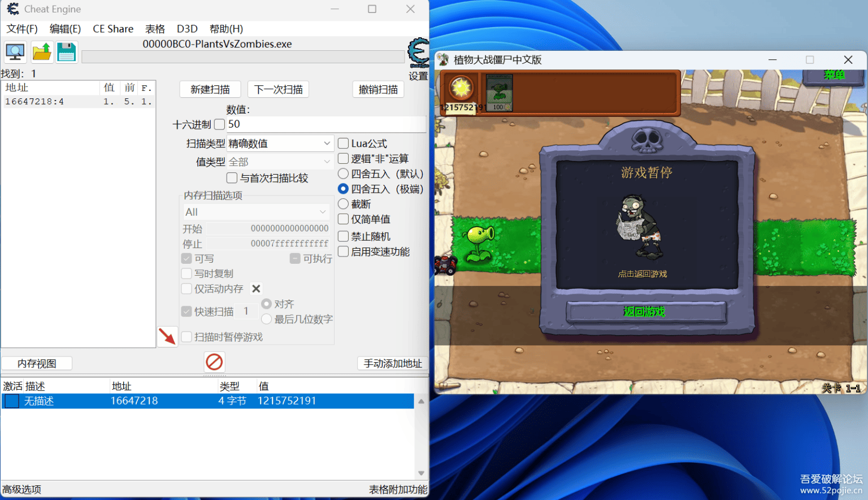868x500 pixels.
Task: Click value 1215752191 in address table
Action: [x=287, y=401]
